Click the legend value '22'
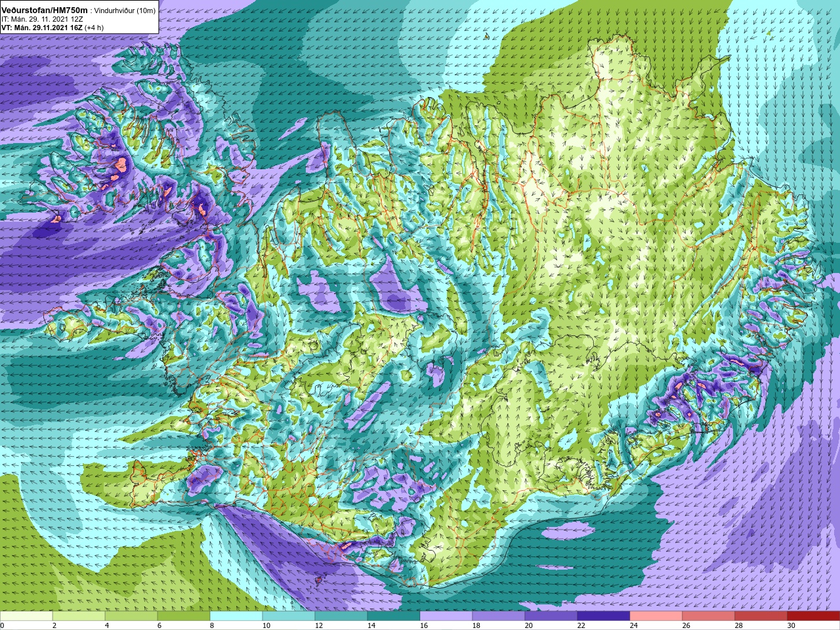This screenshot has height=630, width=840. 581,625
